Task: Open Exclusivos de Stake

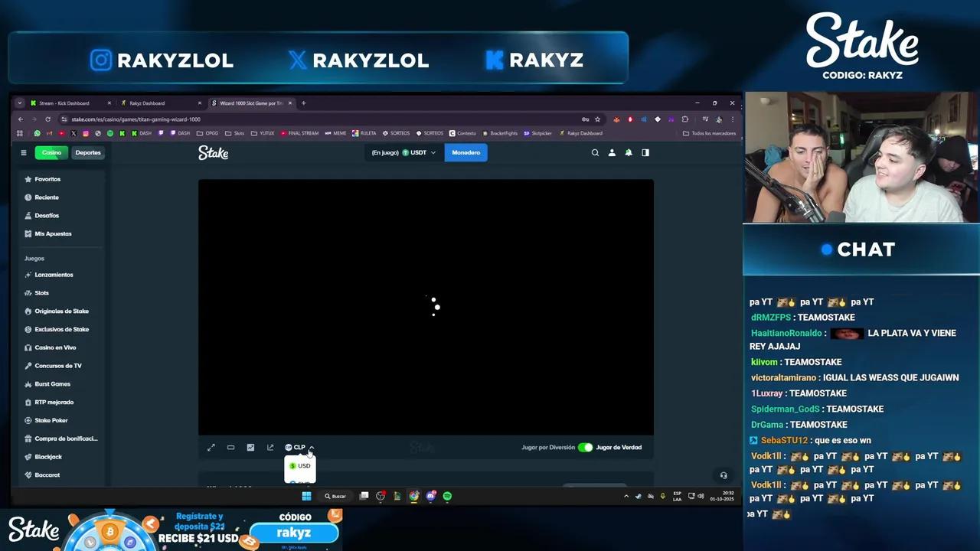Action: [x=61, y=330]
